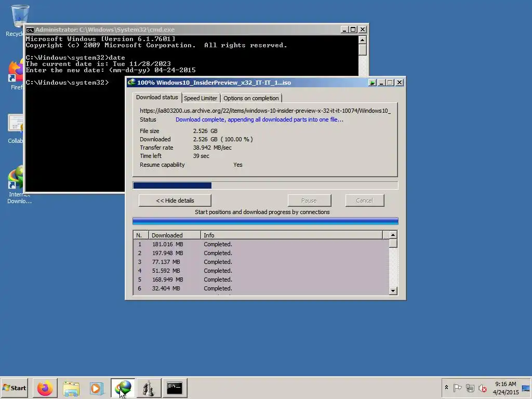Click the N. column header

click(x=141, y=235)
